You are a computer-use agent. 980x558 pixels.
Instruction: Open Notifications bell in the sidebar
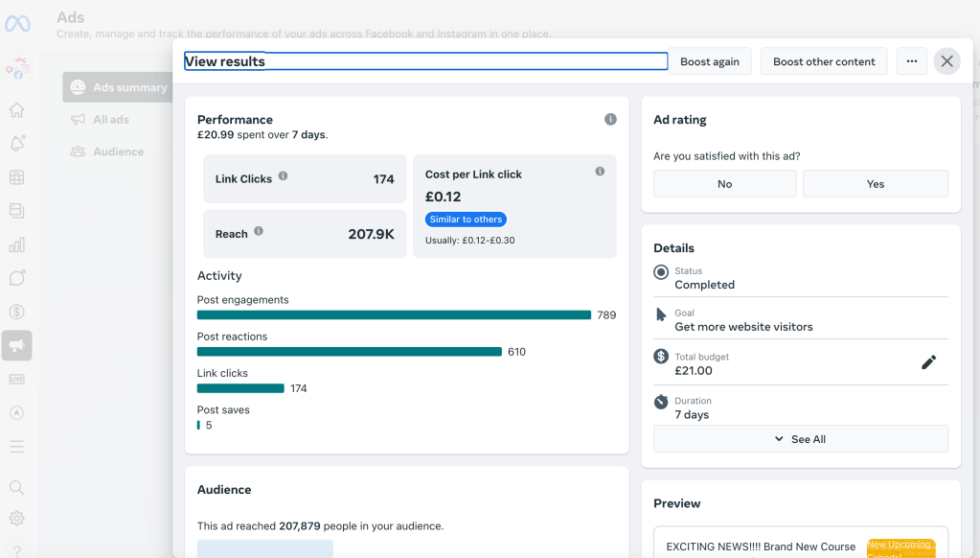[x=16, y=144]
